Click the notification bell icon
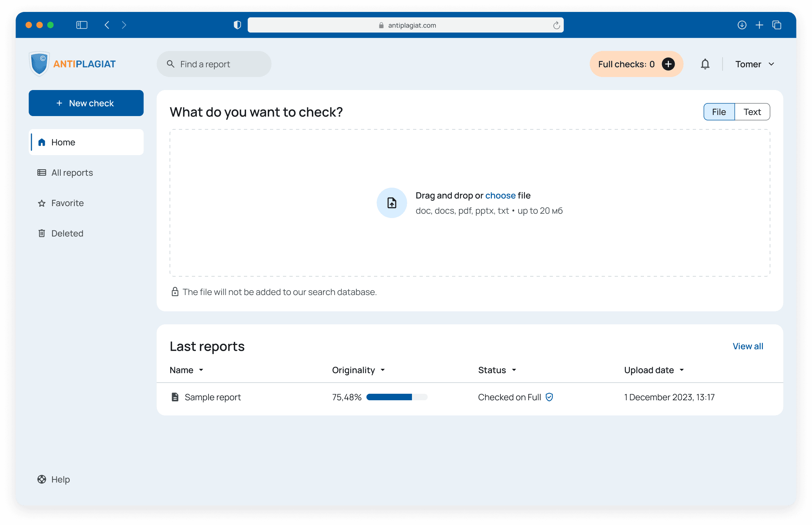Screen dimensions: 812x525 point(705,64)
